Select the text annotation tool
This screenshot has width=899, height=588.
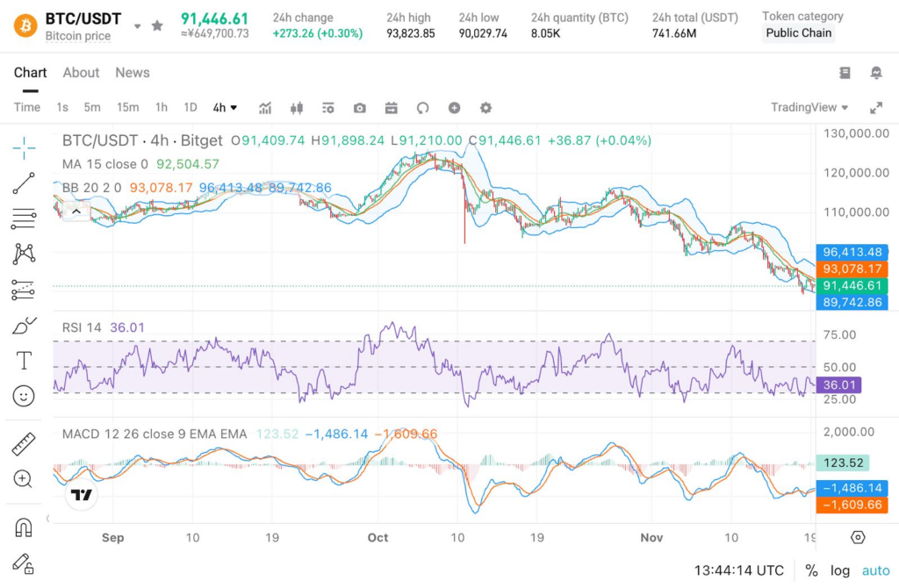24,360
